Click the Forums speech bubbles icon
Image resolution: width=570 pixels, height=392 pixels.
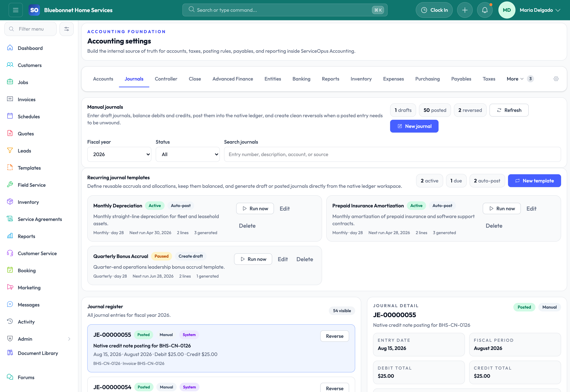point(10,377)
